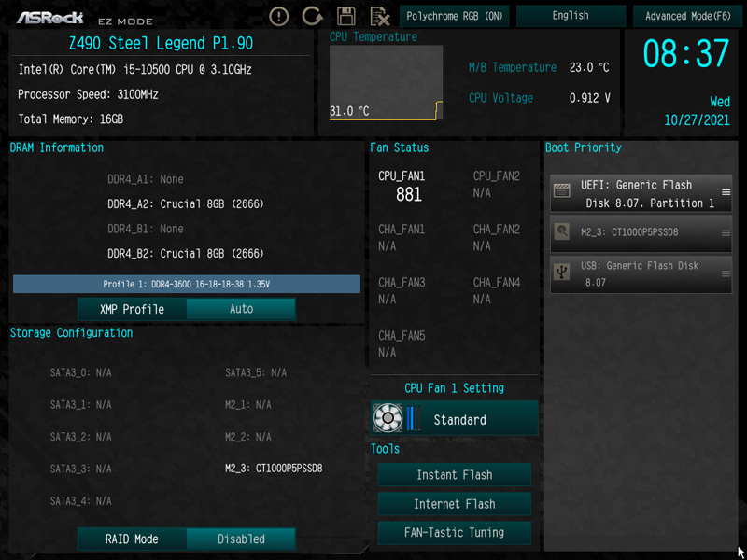Toggle Polychrome RGB (ON) button
Screen dimensions: 747x560
tap(455, 16)
